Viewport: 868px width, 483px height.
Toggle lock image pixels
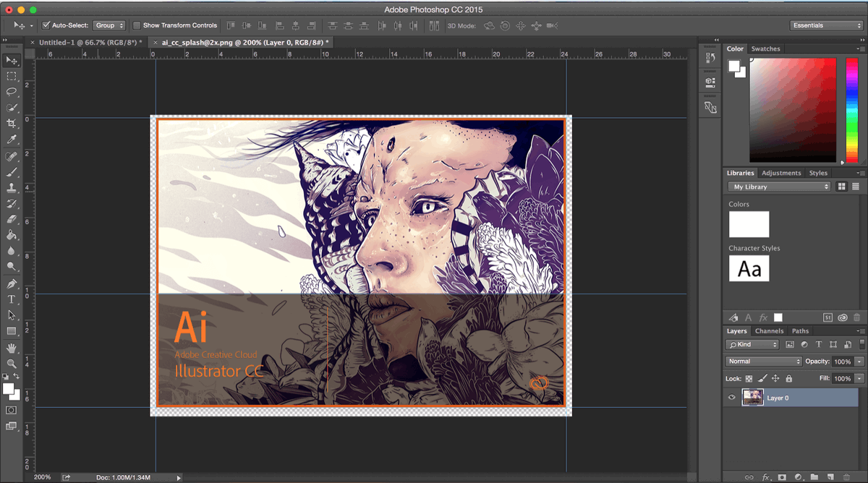(x=762, y=378)
